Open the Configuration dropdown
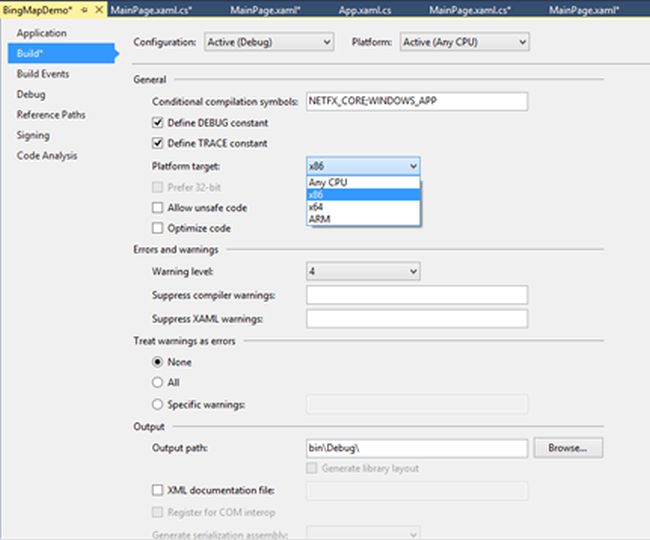Viewport: 650px width, 540px height. point(269,42)
